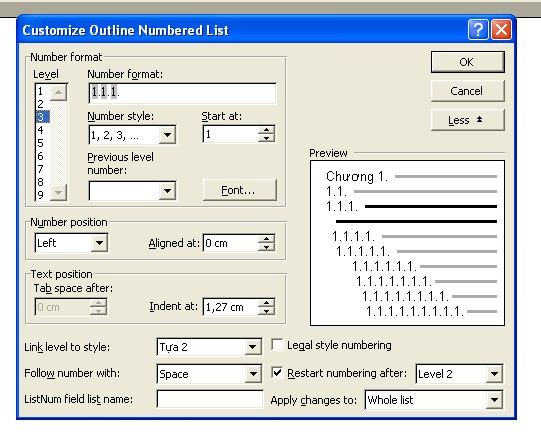Click the OK button
The width and height of the screenshot is (541, 442).
(468, 62)
